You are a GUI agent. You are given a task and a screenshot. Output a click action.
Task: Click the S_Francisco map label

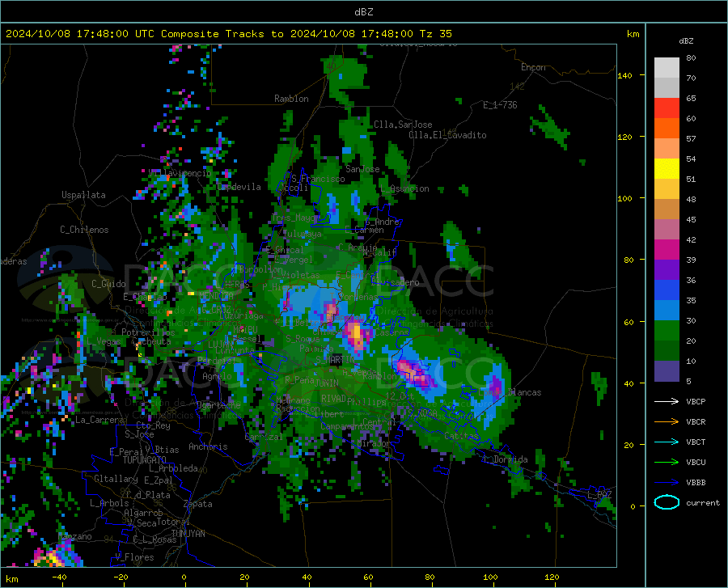(318, 179)
